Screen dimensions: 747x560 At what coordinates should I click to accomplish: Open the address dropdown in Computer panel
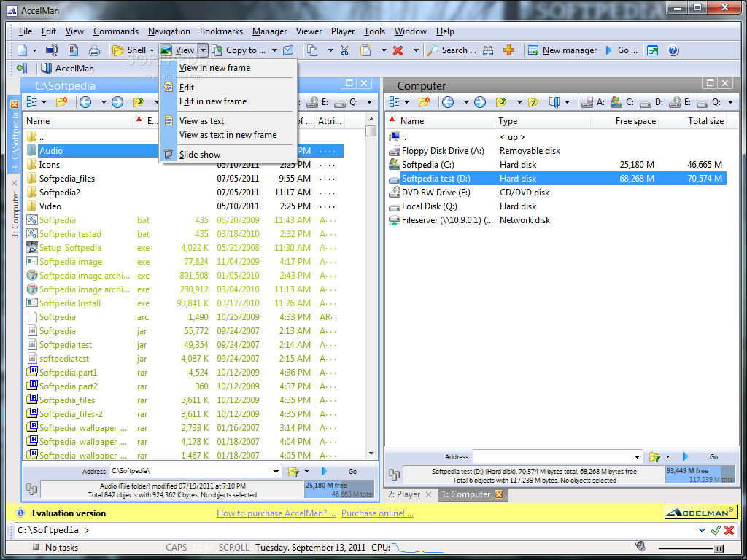tap(638, 456)
